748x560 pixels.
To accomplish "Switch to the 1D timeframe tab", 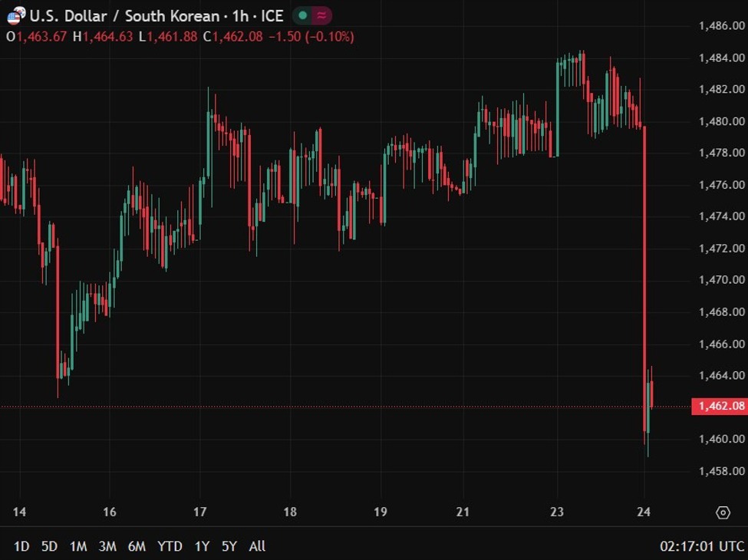I will (x=21, y=546).
